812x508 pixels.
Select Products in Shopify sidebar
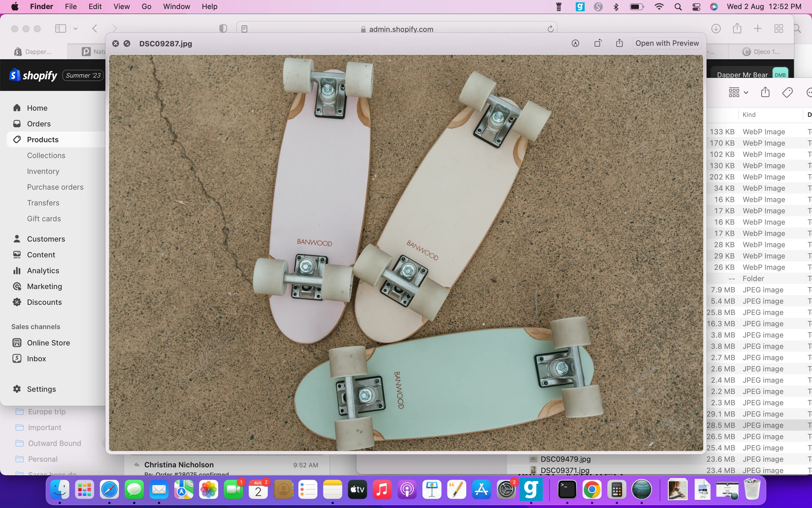(x=43, y=139)
